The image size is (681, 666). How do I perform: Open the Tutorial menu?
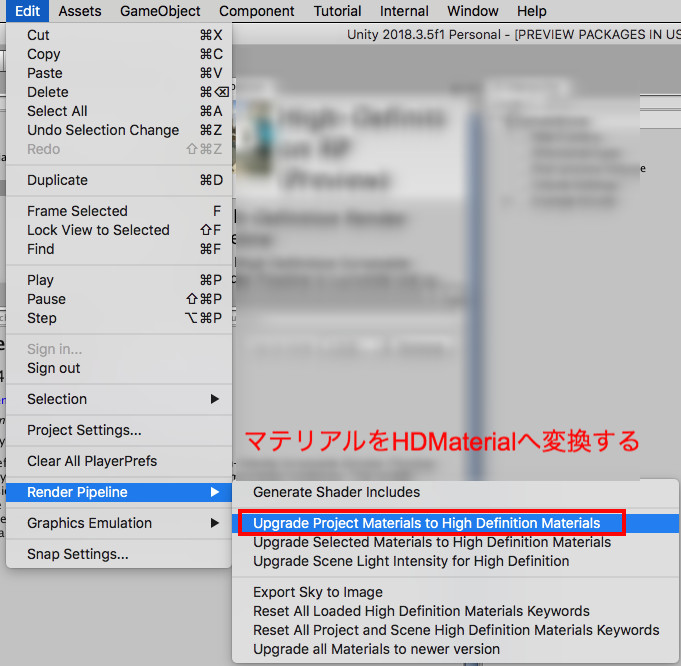337,11
